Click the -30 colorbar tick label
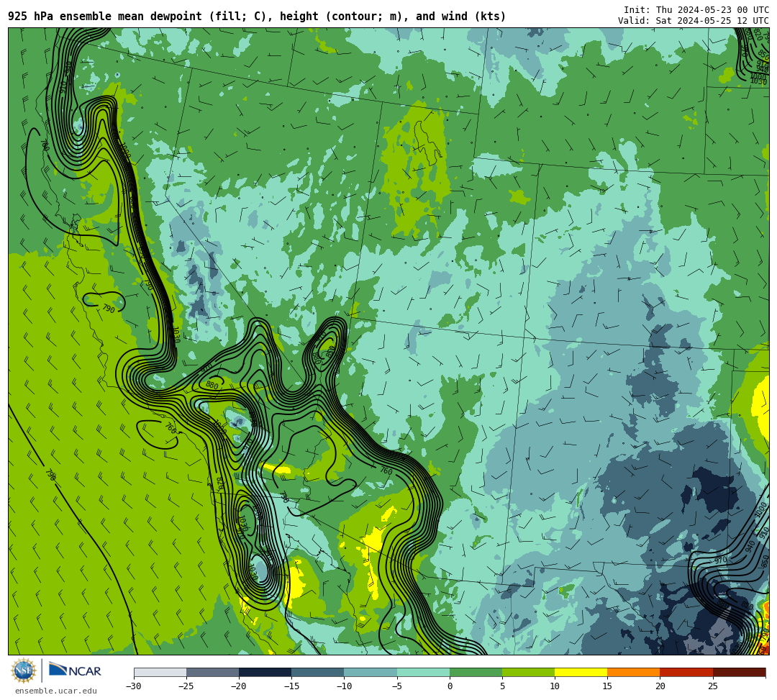Viewport: 777px width, 700px height. pyautogui.click(x=134, y=686)
